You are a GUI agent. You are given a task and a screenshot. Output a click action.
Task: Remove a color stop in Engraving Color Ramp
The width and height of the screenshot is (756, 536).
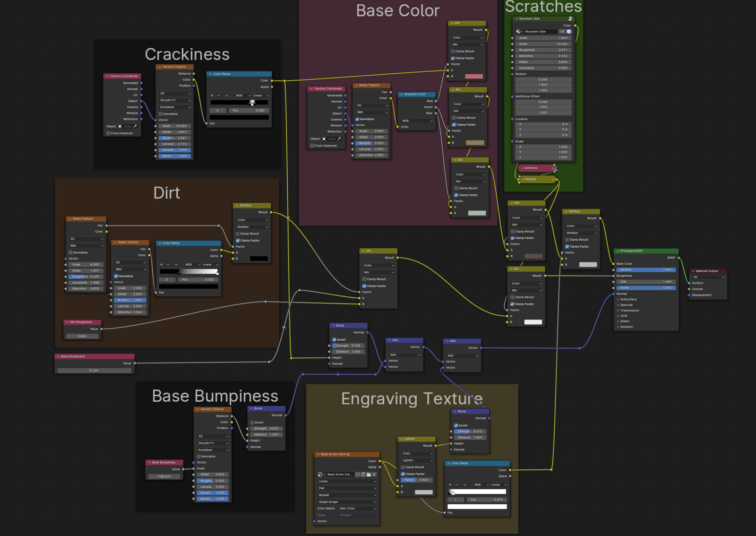tap(457, 485)
